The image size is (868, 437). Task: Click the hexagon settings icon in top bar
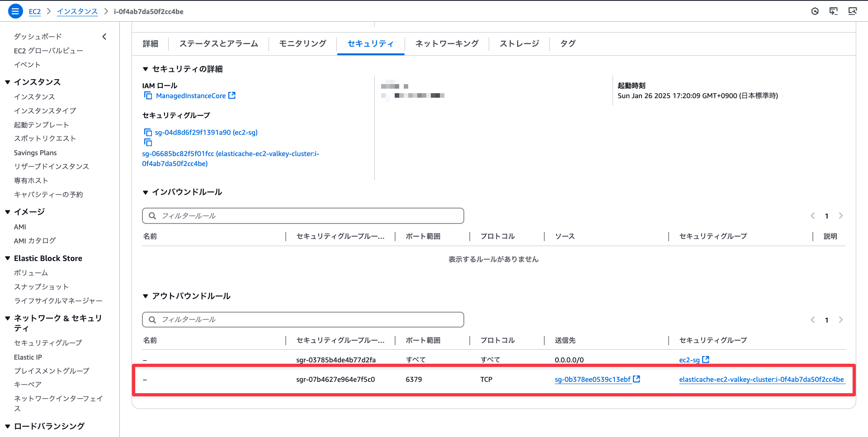click(815, 11)
